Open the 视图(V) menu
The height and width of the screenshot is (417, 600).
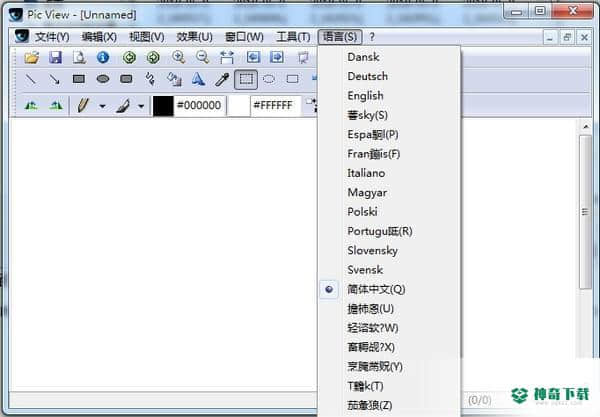click(x=147, y=37)
